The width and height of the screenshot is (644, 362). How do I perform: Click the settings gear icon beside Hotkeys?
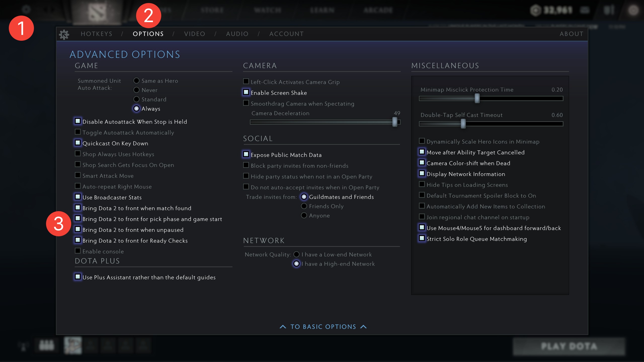coord(64,34)
